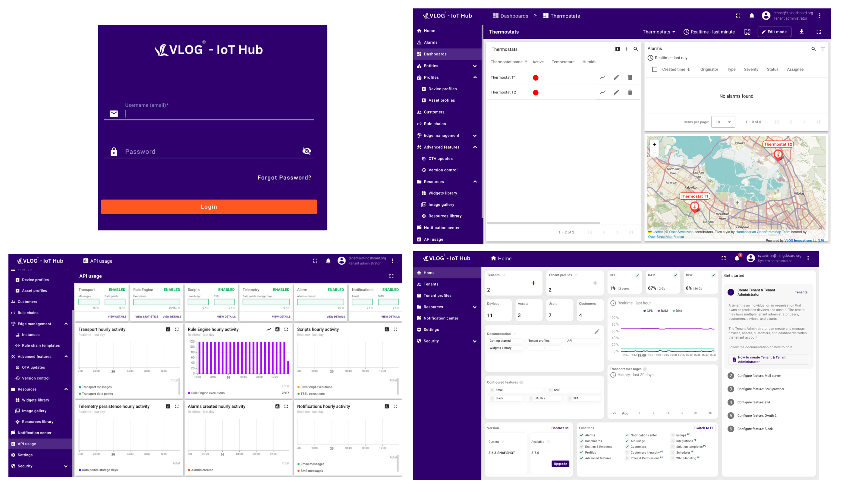
Task: Zoom in on the map with plus button
Action: [654, 144]
